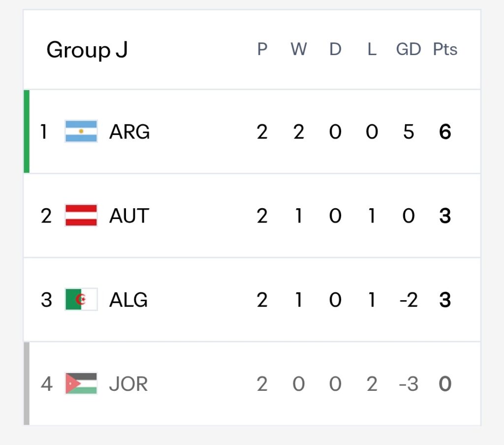The width and height of the screenshot is (504, 445).
Task: Click the L column header
Action: (372, 49)
